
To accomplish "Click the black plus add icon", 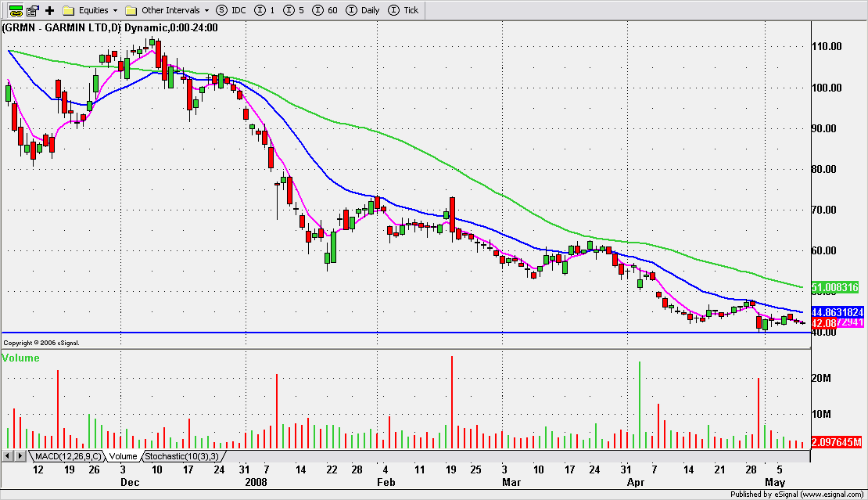I will click(x=50, y=10).
